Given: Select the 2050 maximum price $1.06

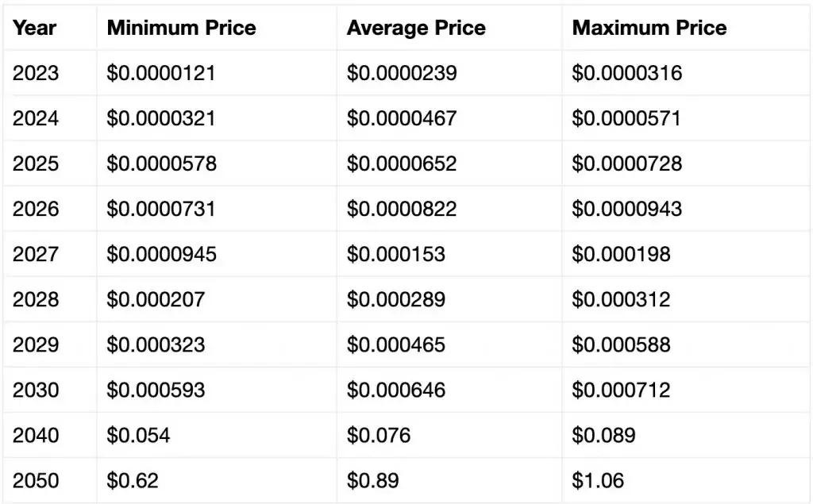Looking at the screenshot, I should tap(598, 481).
